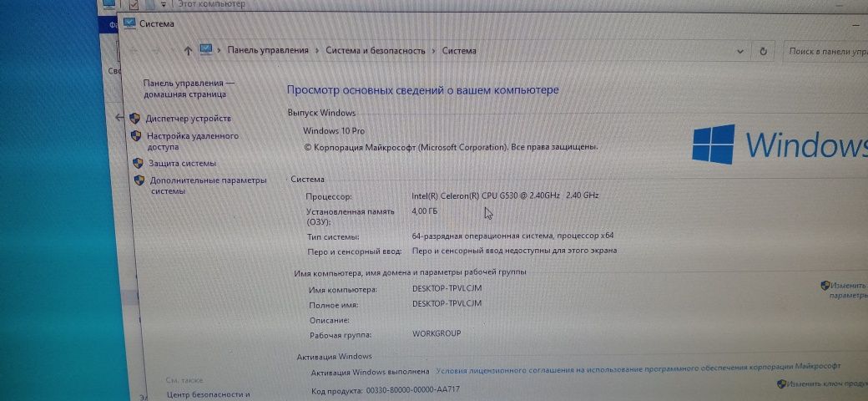Open Защита системы link
Viewport: 868px width, 401px height.
coord(182,164)
